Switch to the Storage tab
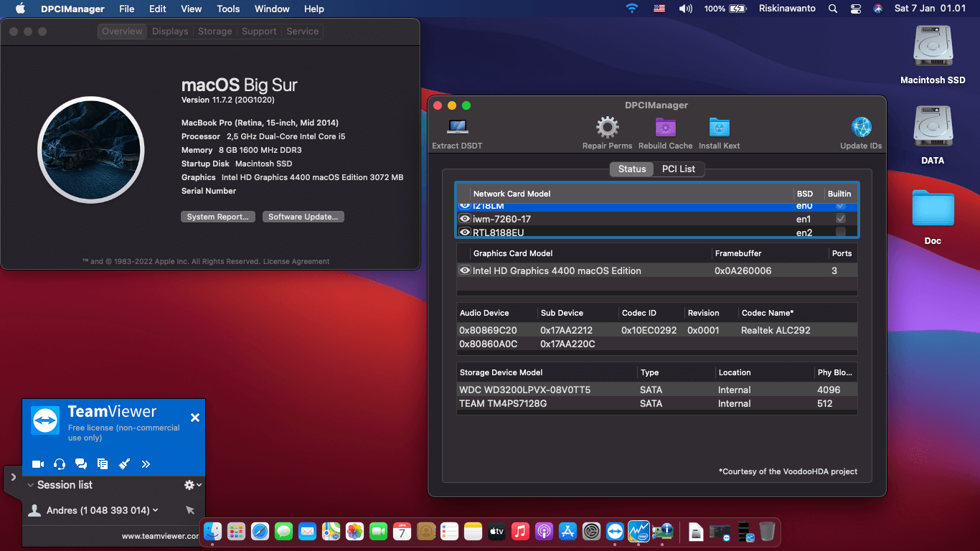Screen dimensions: 980x551 point(215,32)
